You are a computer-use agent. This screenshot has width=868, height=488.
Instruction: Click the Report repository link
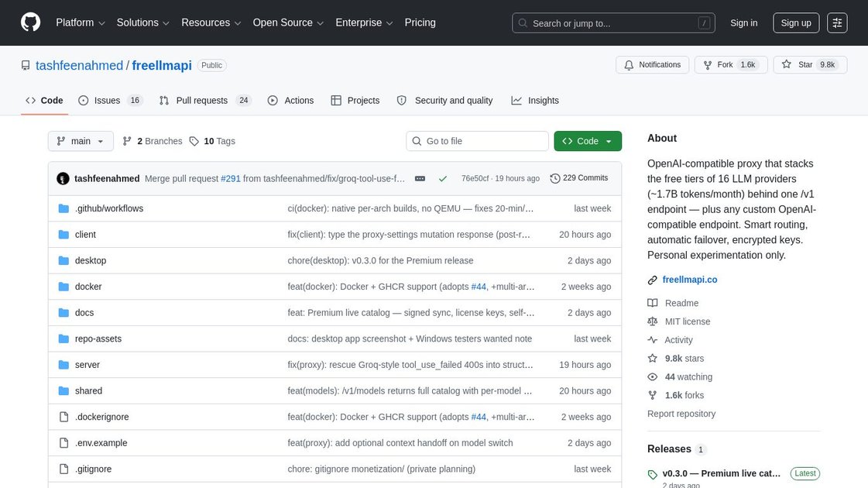681,414
